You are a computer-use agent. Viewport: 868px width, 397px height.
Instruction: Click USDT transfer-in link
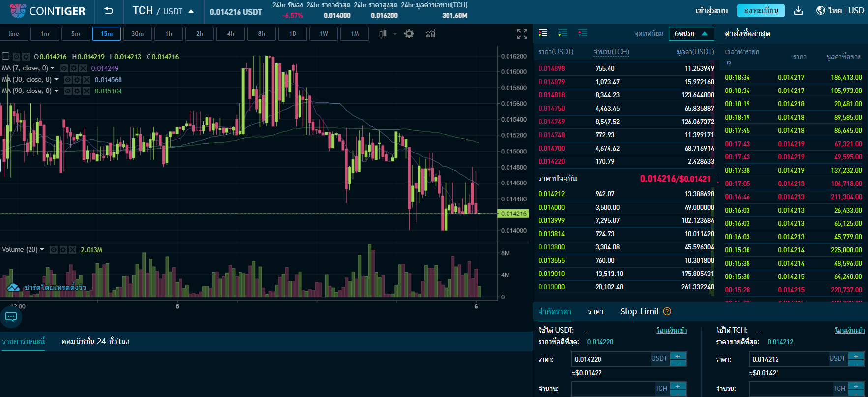[671, 330]
